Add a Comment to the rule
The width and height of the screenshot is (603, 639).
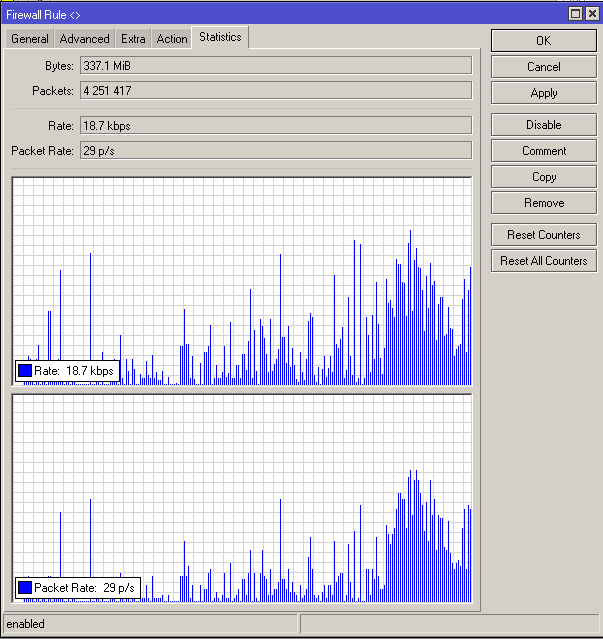coord(543,151)
